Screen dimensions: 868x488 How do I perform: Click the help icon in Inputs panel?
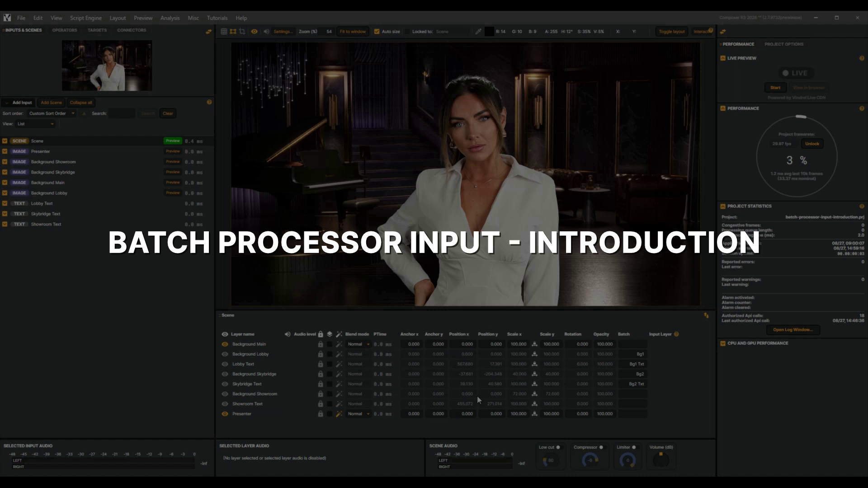pos(209,102)
